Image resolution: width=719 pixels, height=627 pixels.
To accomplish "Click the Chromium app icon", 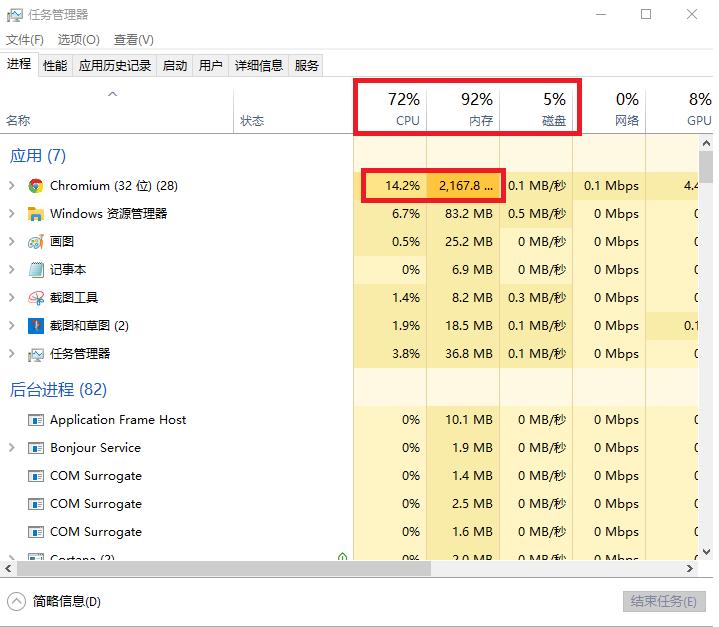I will pyautogui.click(x=35, y=186).
